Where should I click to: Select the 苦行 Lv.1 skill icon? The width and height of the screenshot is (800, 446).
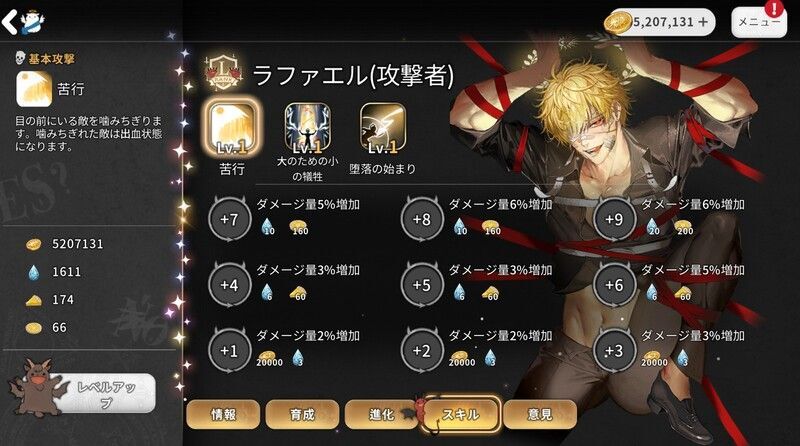[232, 128]
